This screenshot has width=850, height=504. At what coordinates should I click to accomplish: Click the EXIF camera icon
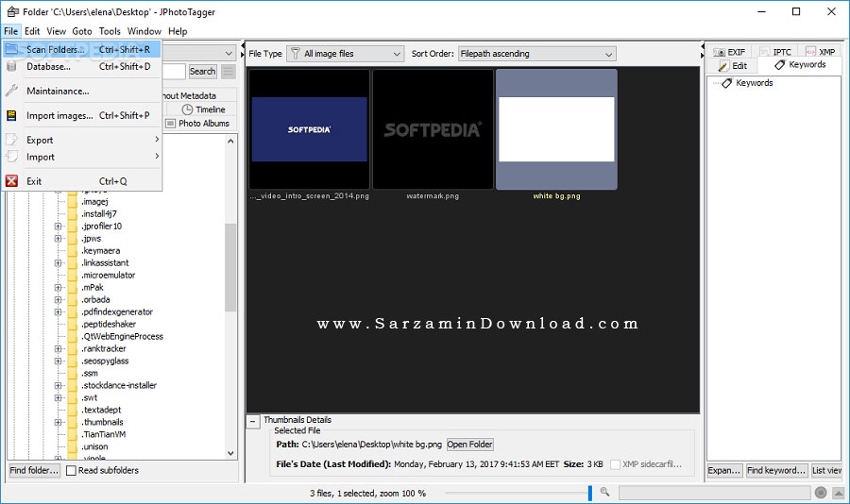pyautogui.click(x=720, y=52)
